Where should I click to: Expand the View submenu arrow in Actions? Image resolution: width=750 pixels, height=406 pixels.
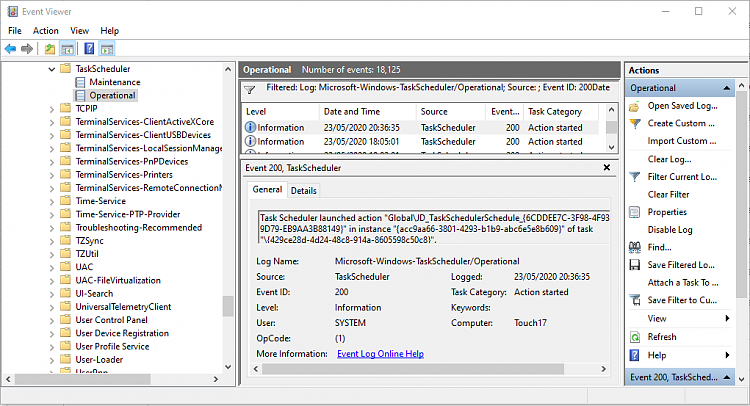(728, 318)
